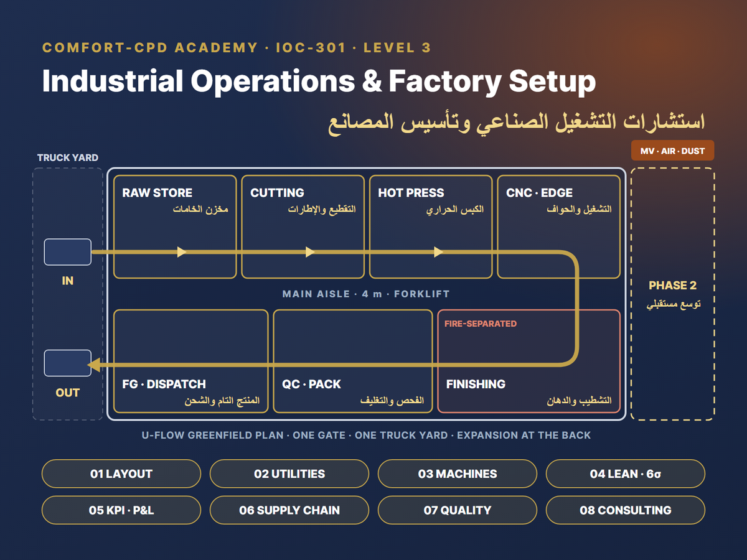This screenshot has width=747, height=560.
Task: Click the Arabic label الكبس الحراري
Action: click(455, 210)
